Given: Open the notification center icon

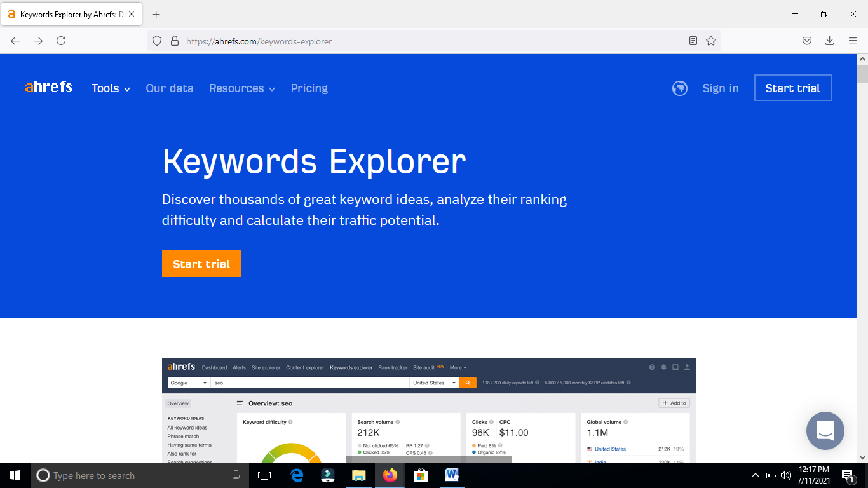Looking at the screenshot, I should pyautogui.click(x=848, y=475).
